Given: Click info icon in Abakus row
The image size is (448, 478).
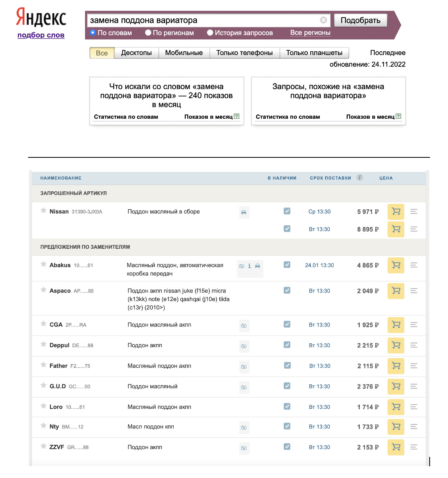Looking at the screenshot, I should 249,266.
